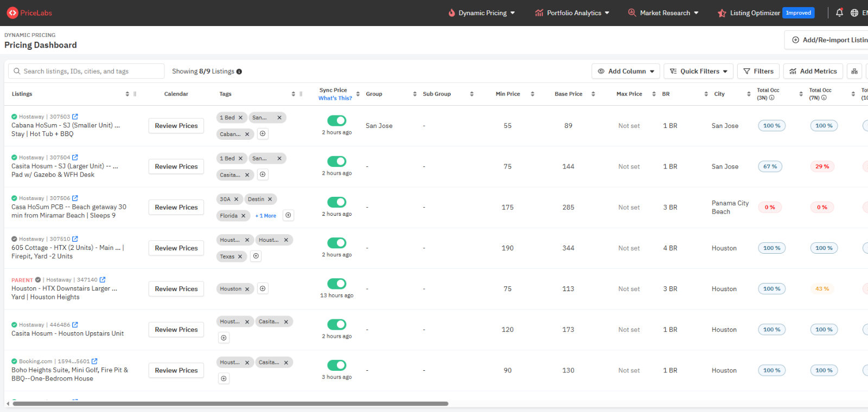868x412 pixels.
Task: Click the language globe icon
Action: pos(854,12)
